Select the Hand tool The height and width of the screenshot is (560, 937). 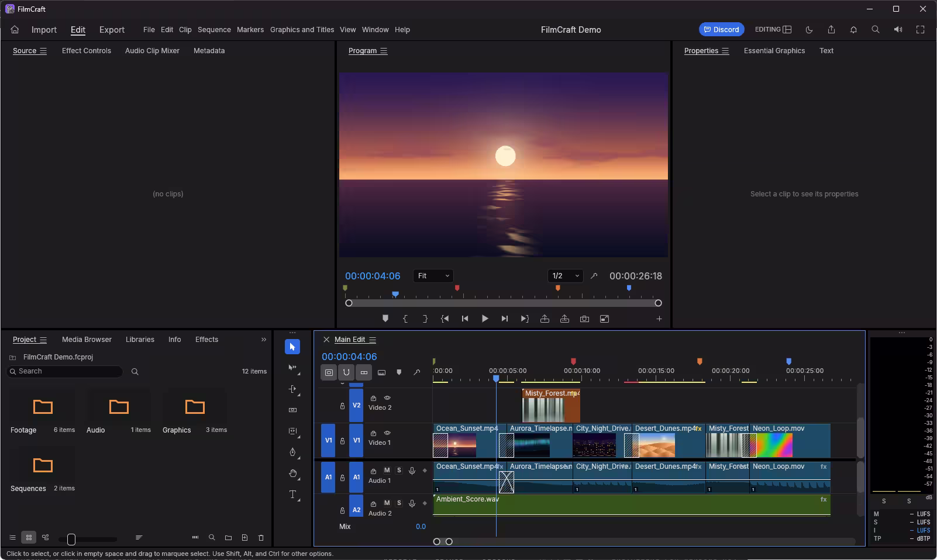pyautogui.click(x=293, y=473)
